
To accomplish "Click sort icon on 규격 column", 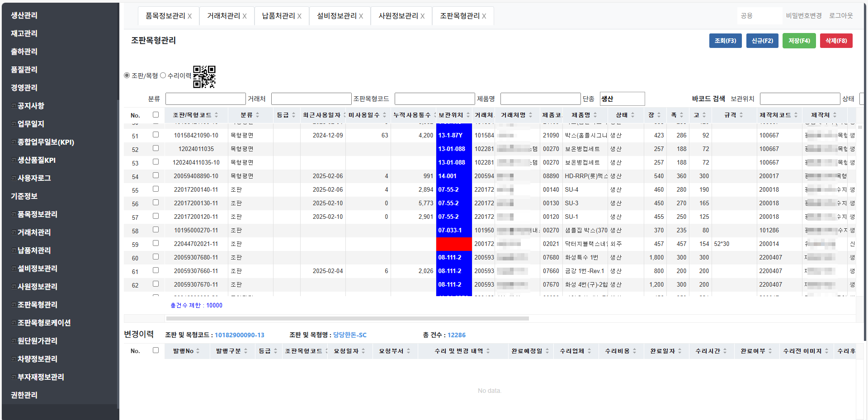I will (x=741, y=115).
